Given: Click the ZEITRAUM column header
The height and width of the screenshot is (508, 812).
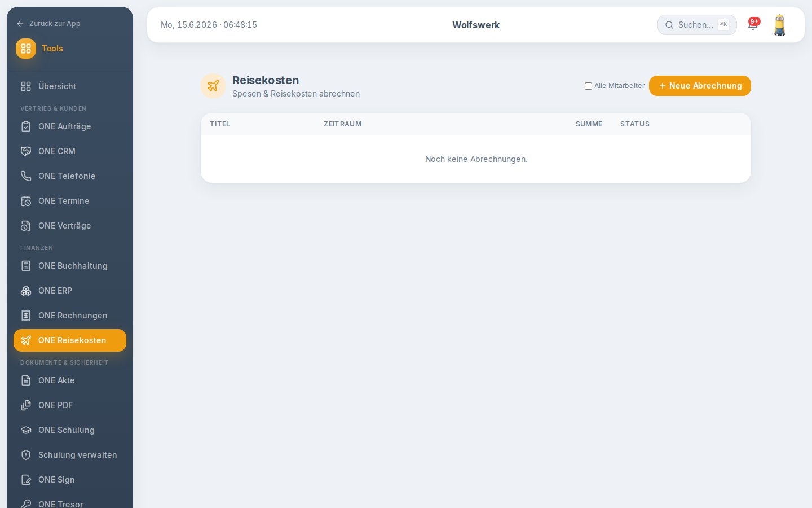Looking at the screenshot, I should click(x=343, y=124).
